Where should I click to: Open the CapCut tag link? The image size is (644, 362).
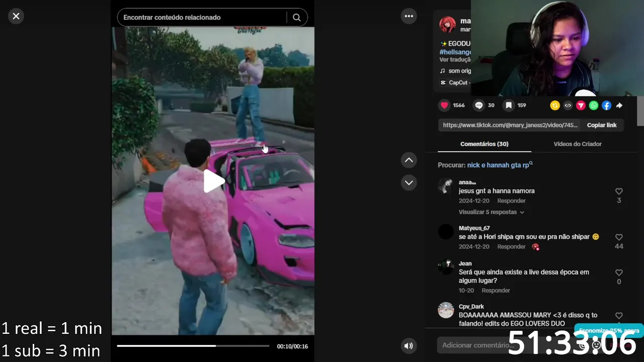coord(455,83)
